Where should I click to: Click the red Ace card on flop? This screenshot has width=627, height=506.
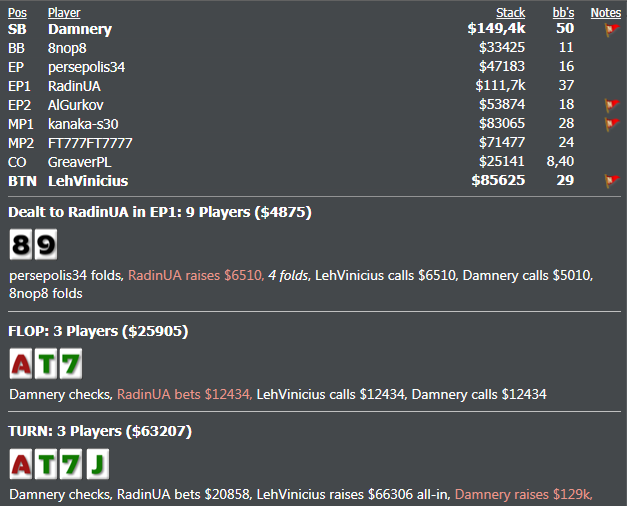(21, 363)
